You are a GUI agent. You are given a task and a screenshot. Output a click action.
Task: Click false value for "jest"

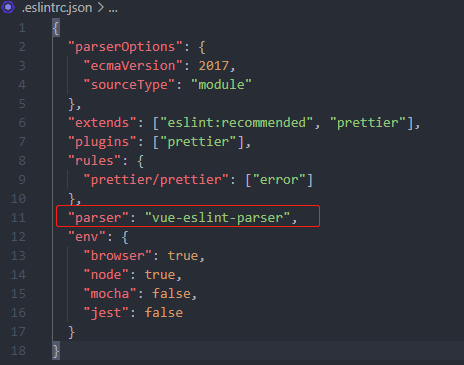click(164, 313)
